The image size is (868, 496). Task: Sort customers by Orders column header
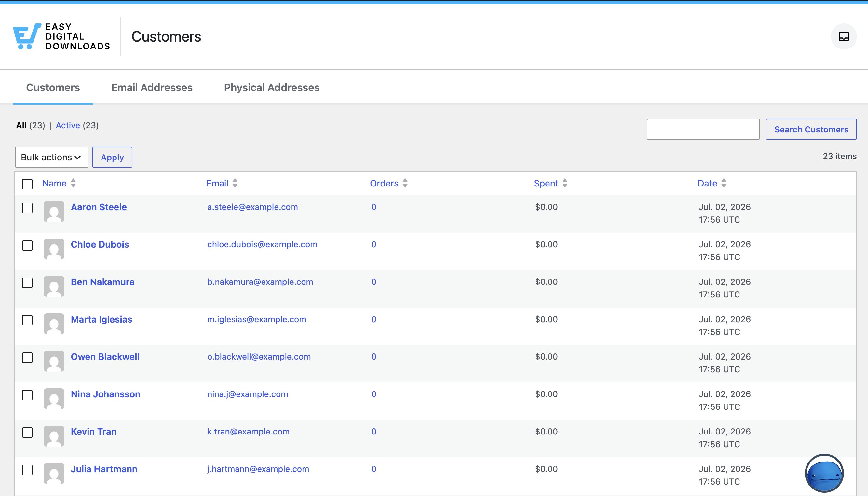384,183
